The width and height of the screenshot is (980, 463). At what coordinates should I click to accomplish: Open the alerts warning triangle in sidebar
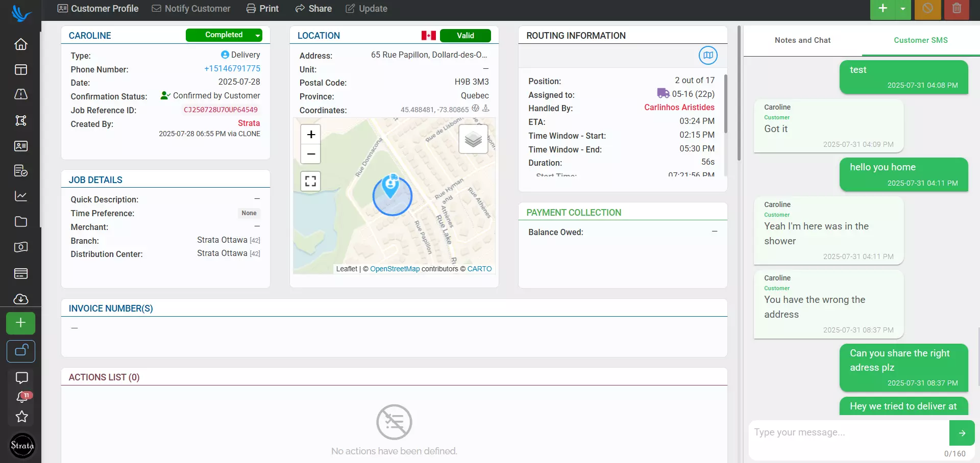click(x=20, y=94)
